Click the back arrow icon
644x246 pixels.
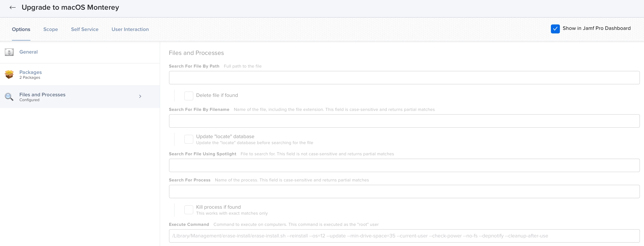[12, 7]
